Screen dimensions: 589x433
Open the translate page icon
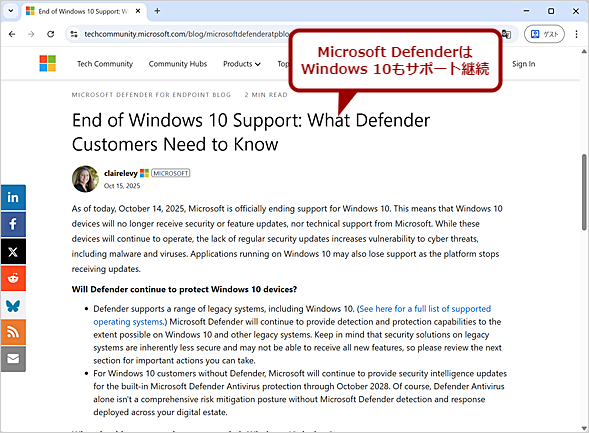click(506, 34)
